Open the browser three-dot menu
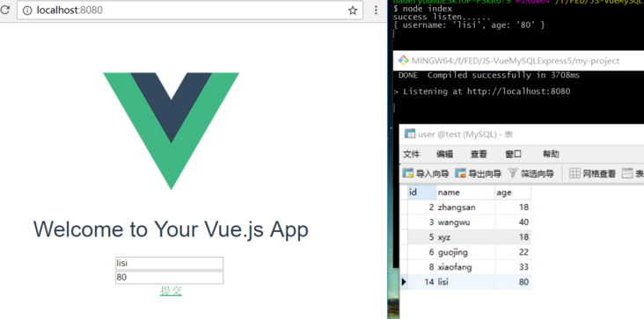644x319 pixels. click(x=376, y=11)
